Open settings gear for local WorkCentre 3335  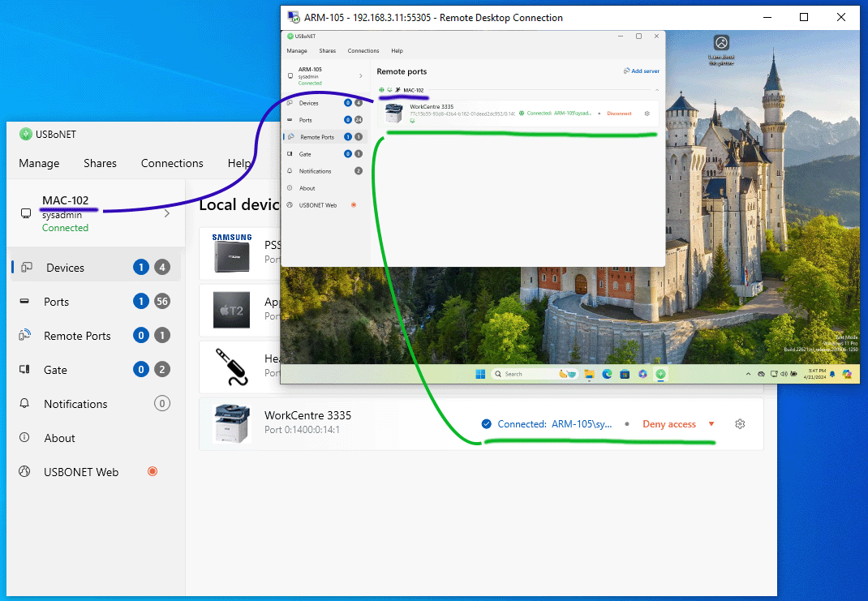[740, 424]
